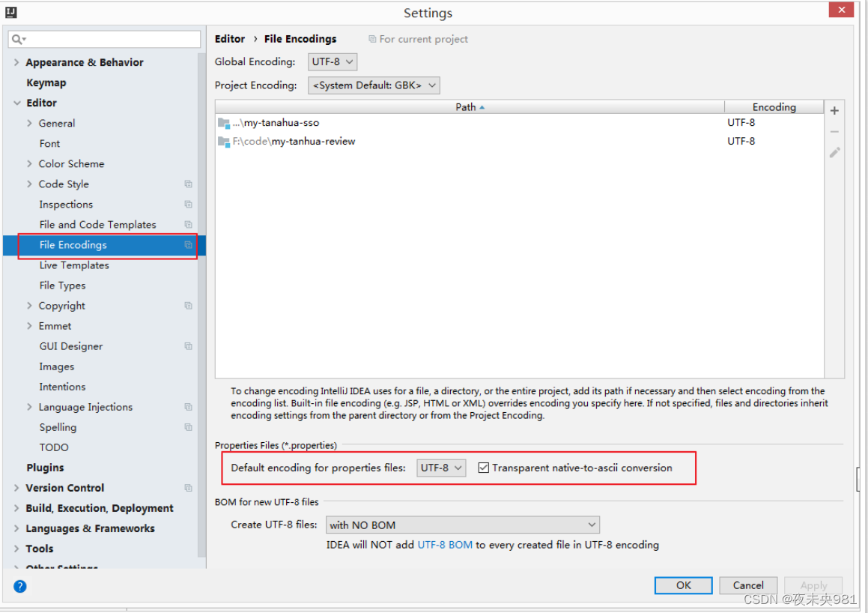Click the project-level icon beside Copyright
The width and height of the screenshot is (868, 613).
pos(188,306)
